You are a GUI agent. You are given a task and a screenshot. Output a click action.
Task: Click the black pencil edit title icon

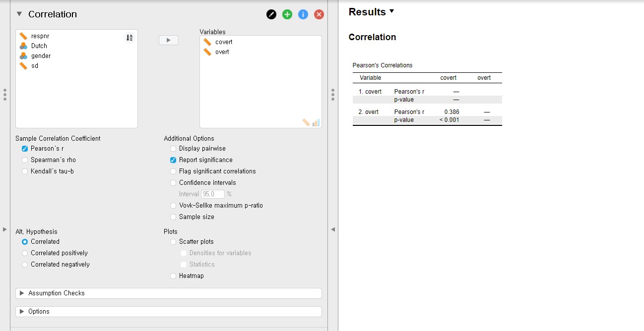(x=271, y=14)
